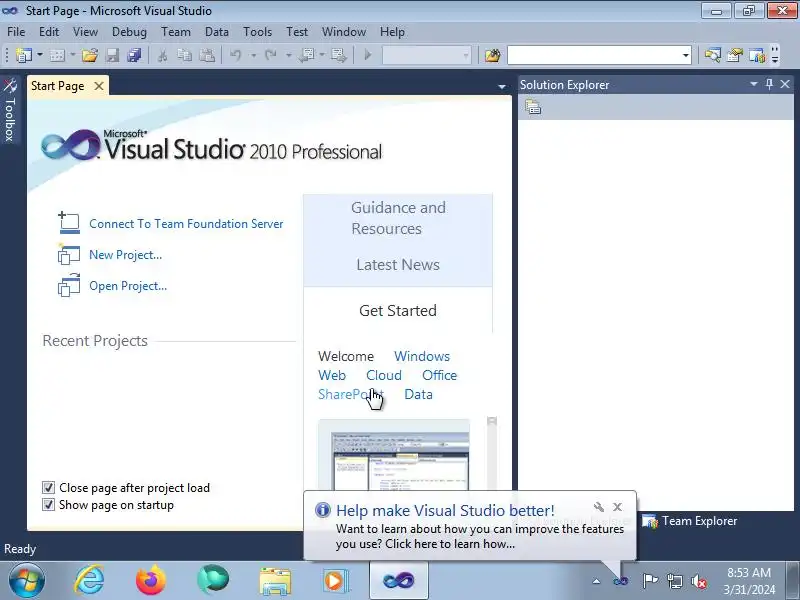The width and height of the screenshot is (800, 600).
Task: Open the Undo history dropdown arrow
Action: [x=253, y=55]
